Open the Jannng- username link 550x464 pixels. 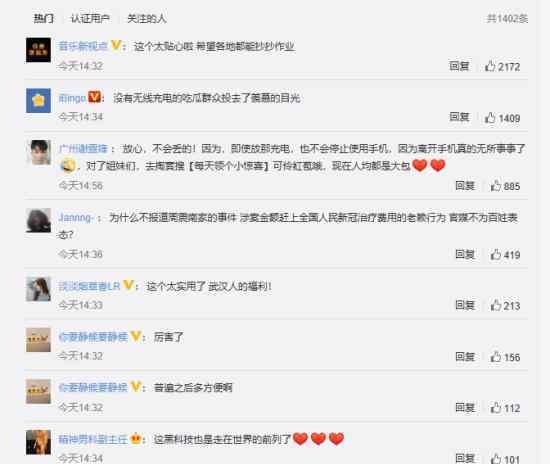pos(76,217)
